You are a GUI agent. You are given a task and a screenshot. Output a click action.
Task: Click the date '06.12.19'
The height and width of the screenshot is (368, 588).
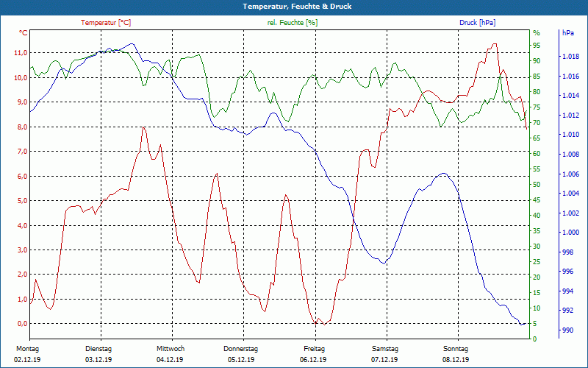coord(313,360)
